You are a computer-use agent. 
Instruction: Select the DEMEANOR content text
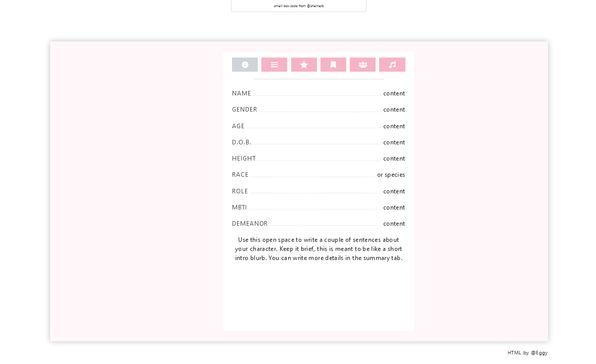coord(394,223)
